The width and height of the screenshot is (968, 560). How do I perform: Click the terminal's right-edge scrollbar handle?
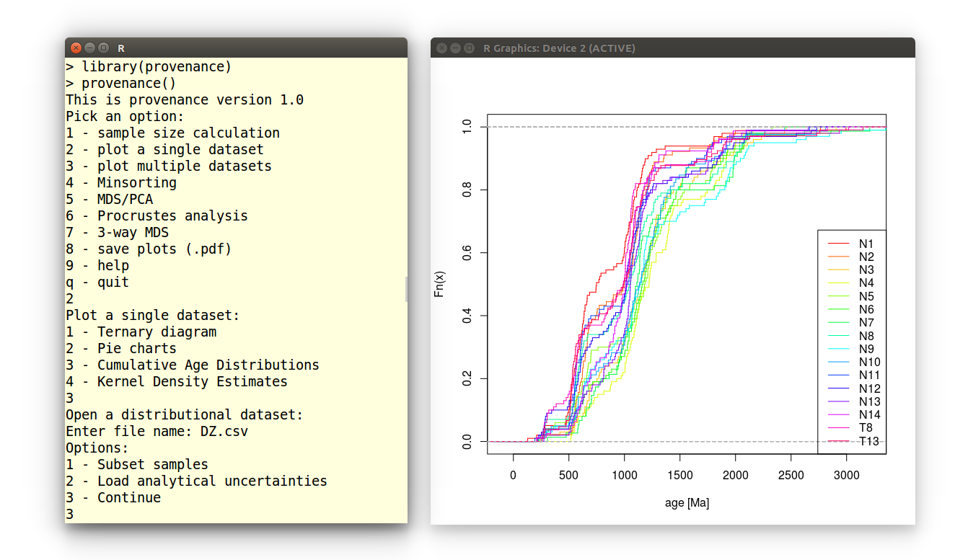[406, 289]
